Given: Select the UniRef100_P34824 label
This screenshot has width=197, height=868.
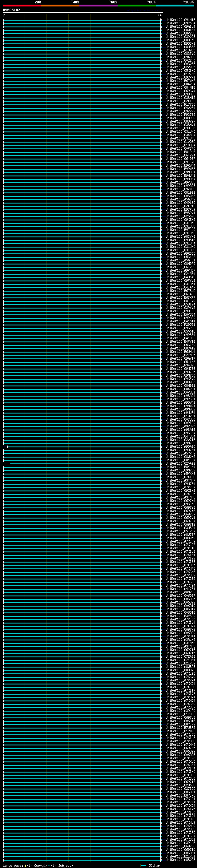Looking at the screenshot, I should tap(180, 135).
